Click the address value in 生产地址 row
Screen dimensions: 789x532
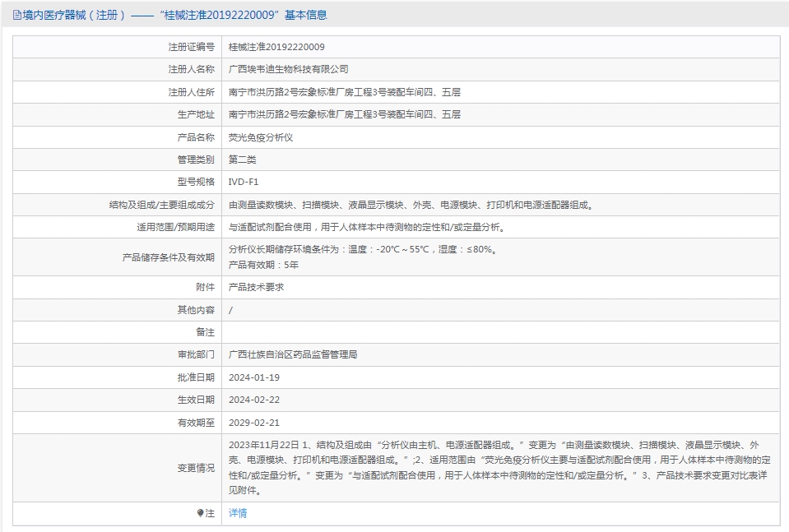click(x=344, y=114)
